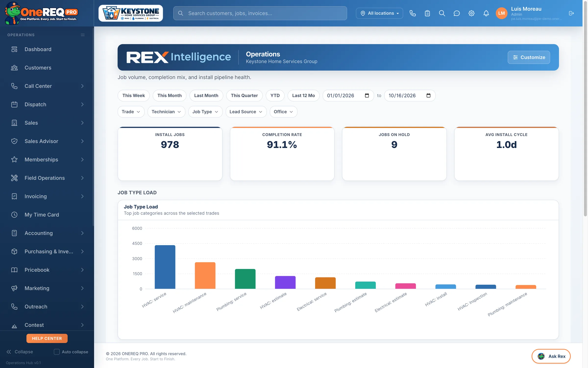588x368 pixels.
Task: Select the Last 12 Mo range
Action: pos(303,96)
